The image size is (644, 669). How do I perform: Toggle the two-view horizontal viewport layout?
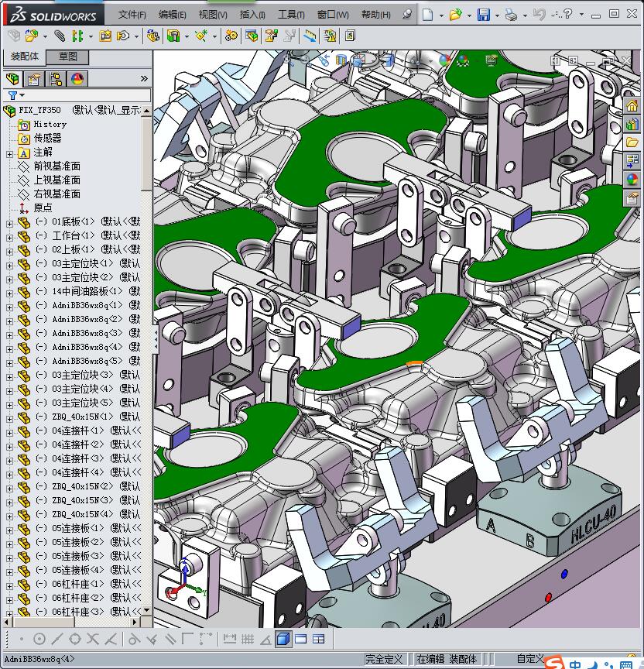[x=300, y=639]
